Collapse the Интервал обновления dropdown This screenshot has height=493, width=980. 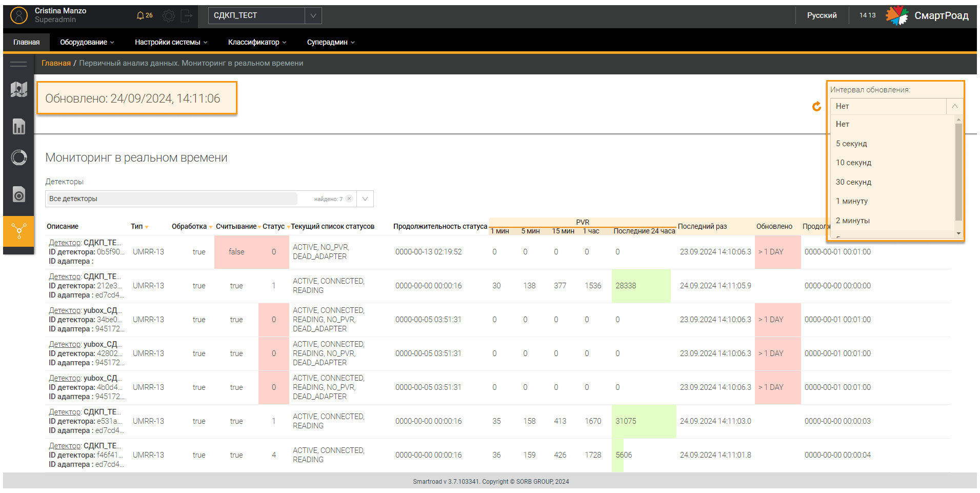tap(954, 106)
